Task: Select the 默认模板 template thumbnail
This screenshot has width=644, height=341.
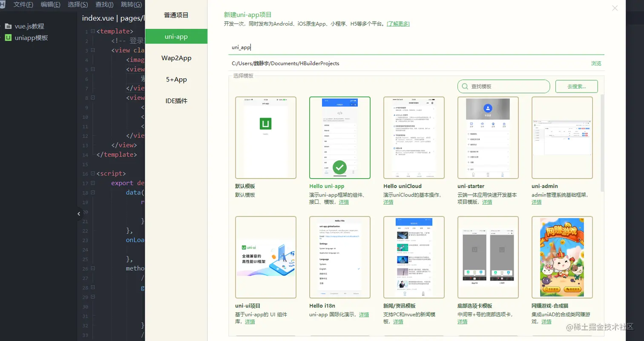Action: pyautogui.click(x=265, y=136)
